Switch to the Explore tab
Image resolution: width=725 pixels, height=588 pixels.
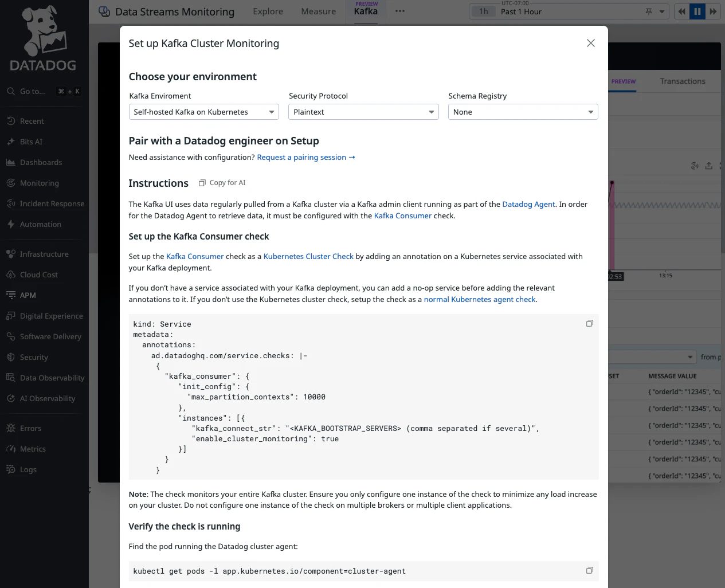tap(268, 11)
